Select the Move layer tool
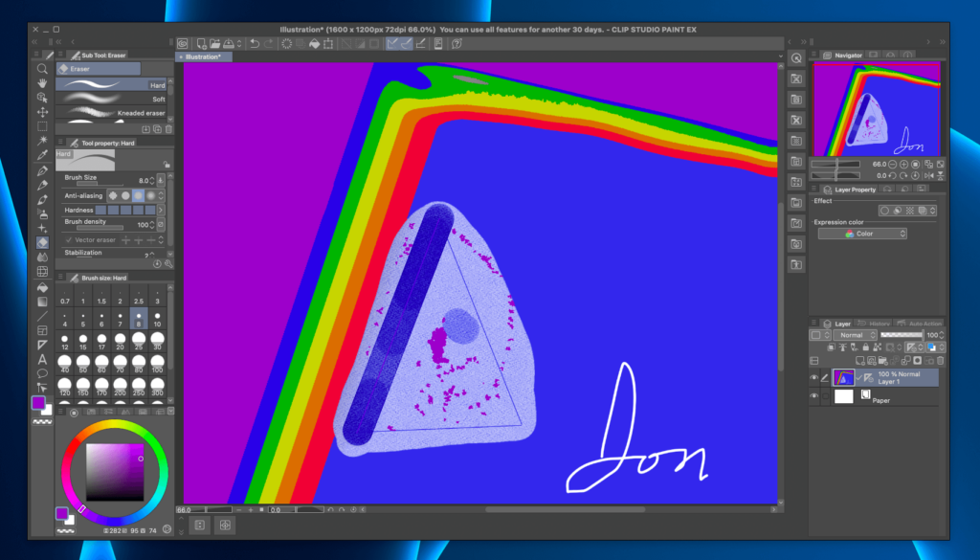980x560 pixels. click(x=42, y=112)
